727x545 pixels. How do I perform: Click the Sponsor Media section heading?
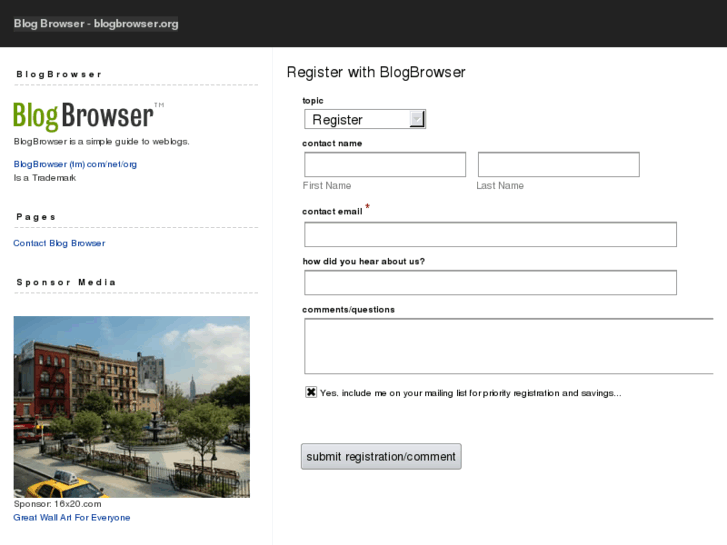pos(66,282)
